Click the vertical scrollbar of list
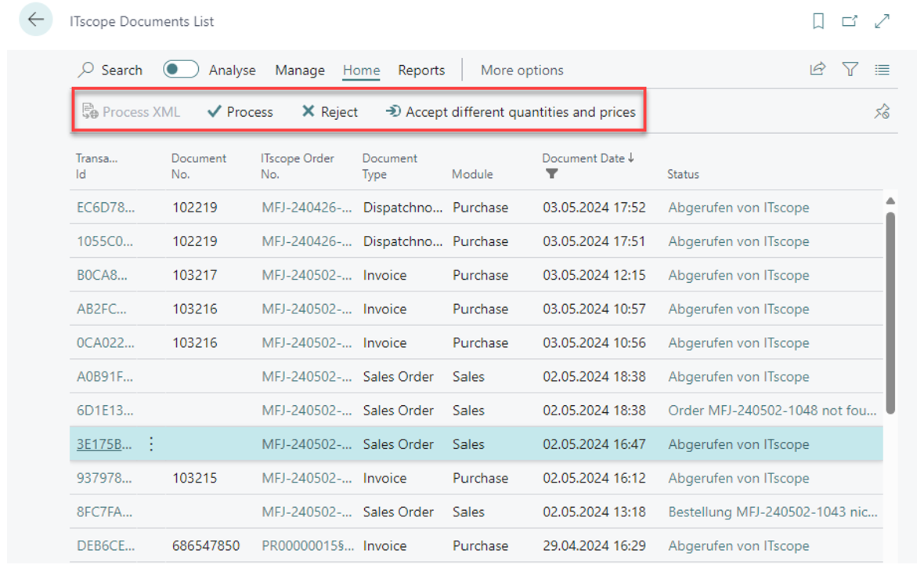The width and height of the screenshot is (924, 572). 890,313
